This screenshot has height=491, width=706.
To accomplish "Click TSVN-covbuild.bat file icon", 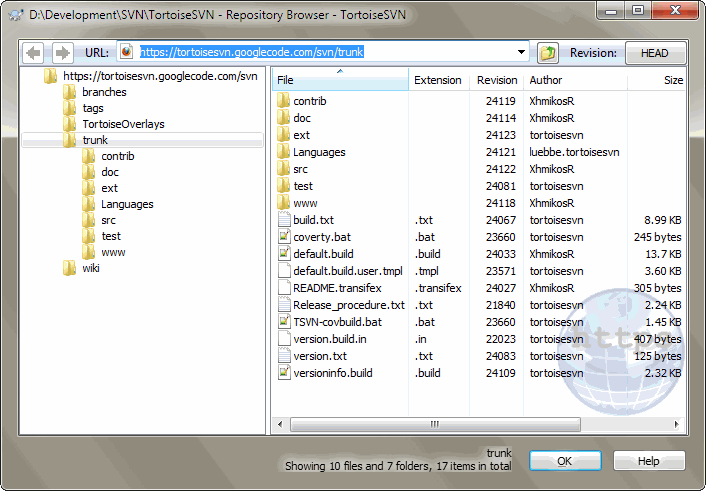I will (284, 322).
